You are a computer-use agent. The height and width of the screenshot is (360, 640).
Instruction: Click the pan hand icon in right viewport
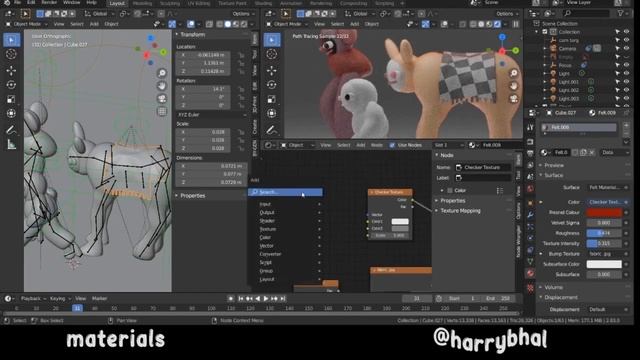(x=513, y=86)
